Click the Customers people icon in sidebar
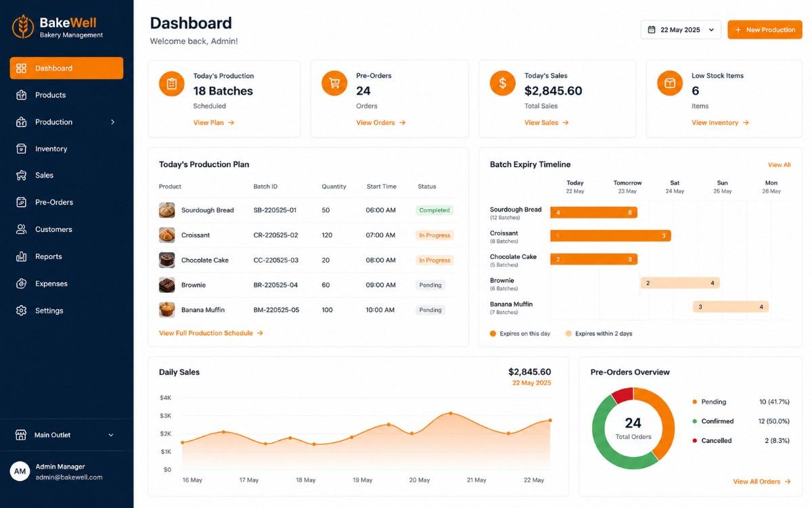Image resolution: width=812 pixels, height=508 pixels. click(x=21, y=229)
